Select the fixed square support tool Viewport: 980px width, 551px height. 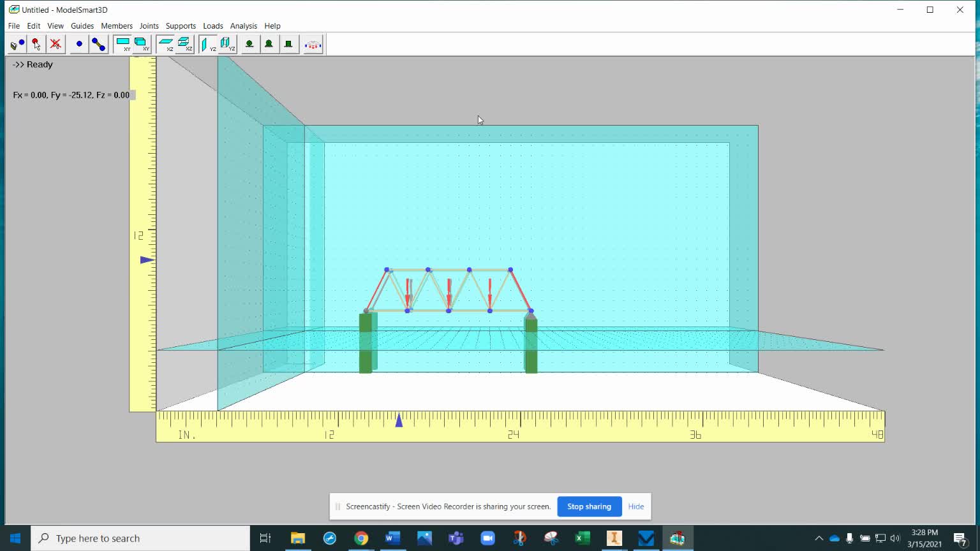point(288,45)
